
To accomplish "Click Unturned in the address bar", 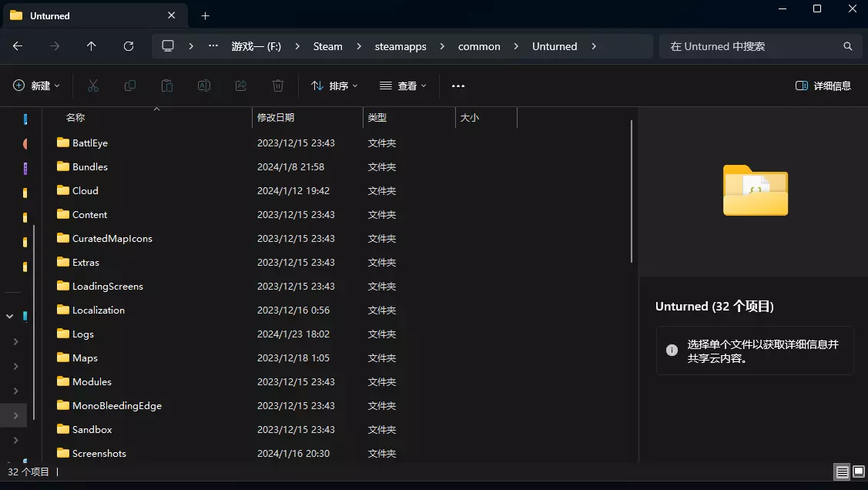I will click(x=554, y=46).
